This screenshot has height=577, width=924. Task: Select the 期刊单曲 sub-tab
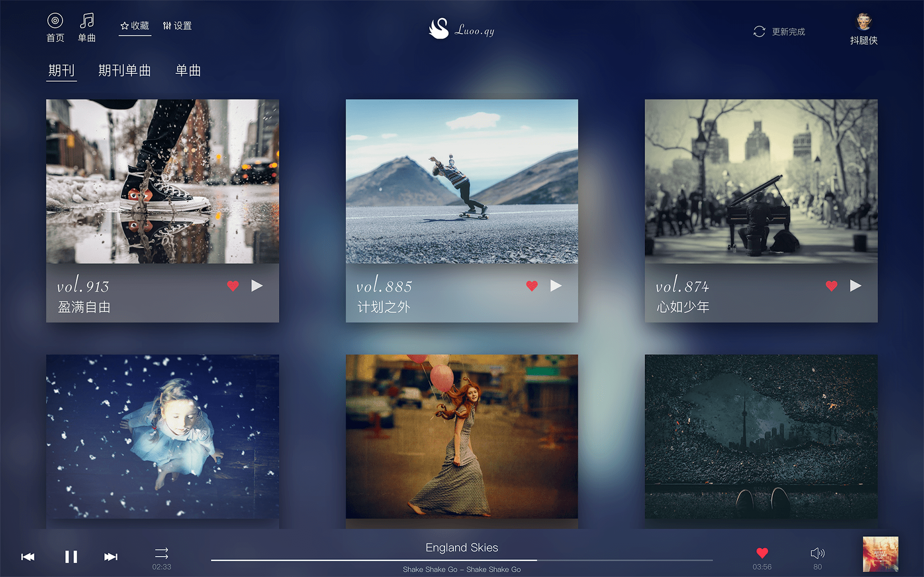[x=124, y=70]
